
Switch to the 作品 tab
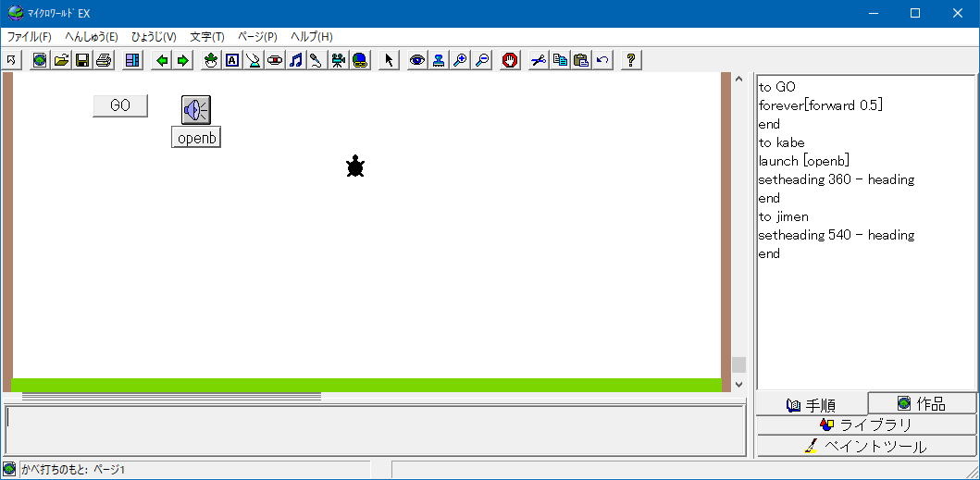[x=922, y=403]
